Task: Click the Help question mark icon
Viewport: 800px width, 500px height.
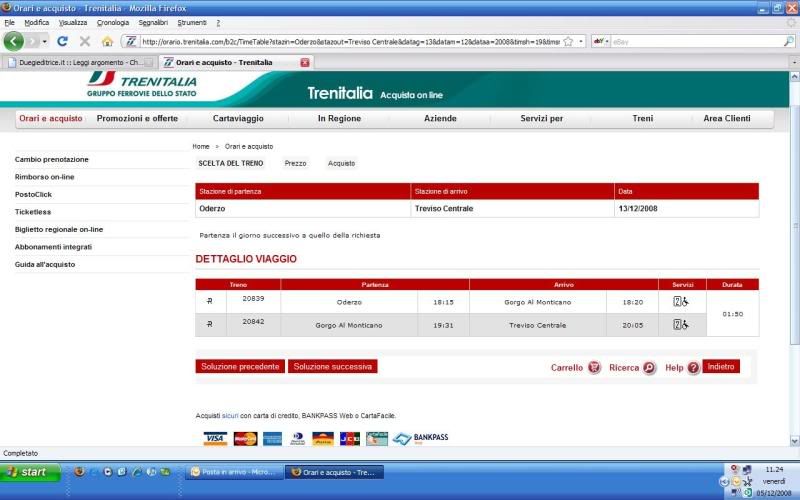Action: click(693, 367)
